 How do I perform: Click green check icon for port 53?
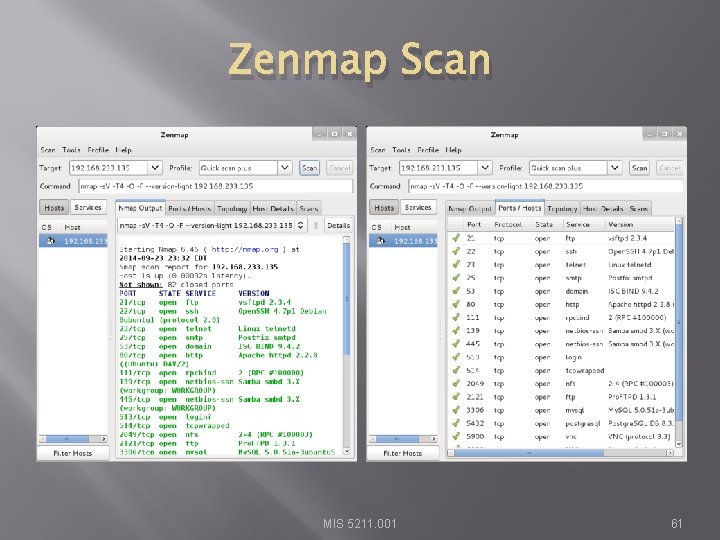[456, 291]
